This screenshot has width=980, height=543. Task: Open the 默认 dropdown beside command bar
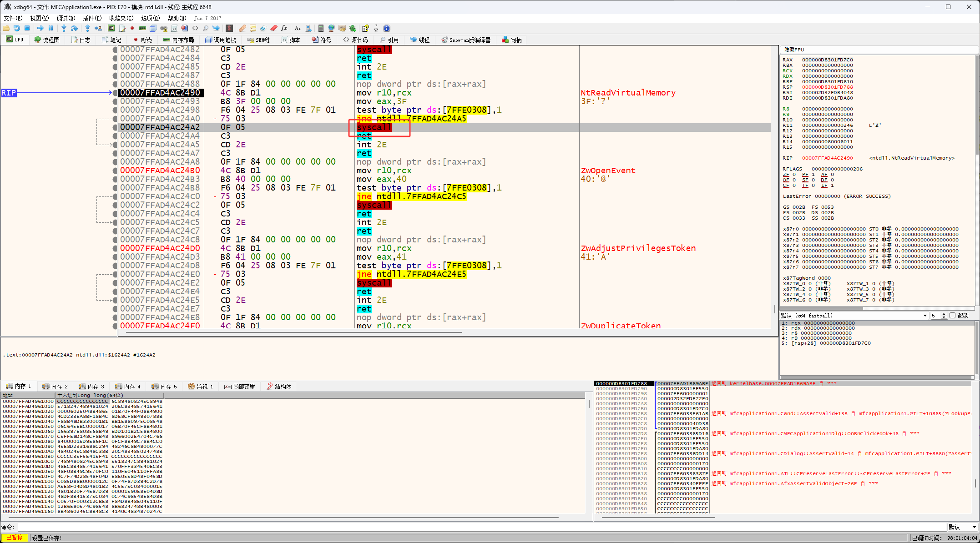[962, 527]
